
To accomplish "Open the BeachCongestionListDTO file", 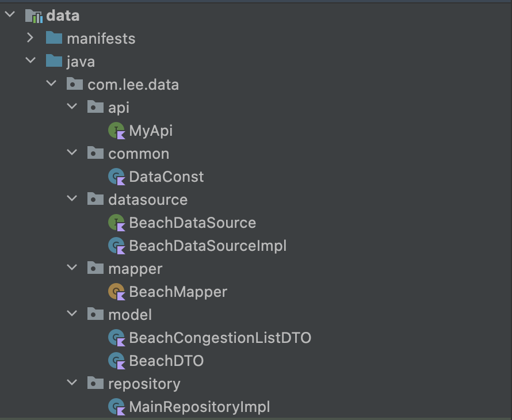I will pyautogui.click(x=220, y=338).
